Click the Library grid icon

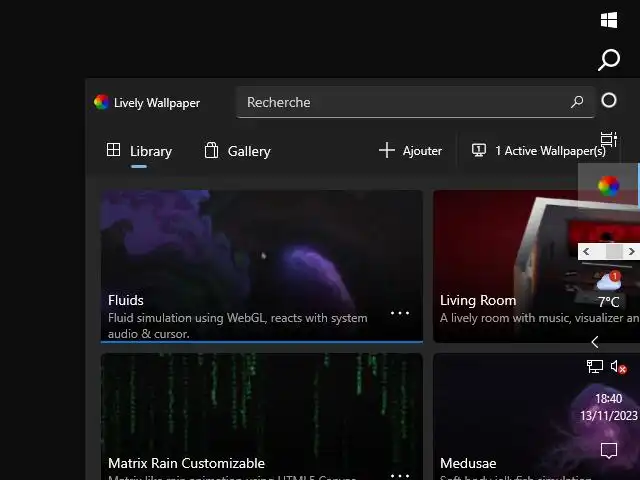pyautogui.click(x=113, y=150)
